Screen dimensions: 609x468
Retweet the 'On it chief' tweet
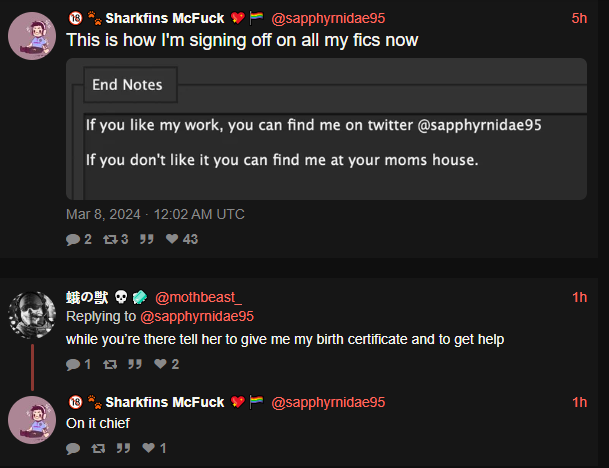98,449
